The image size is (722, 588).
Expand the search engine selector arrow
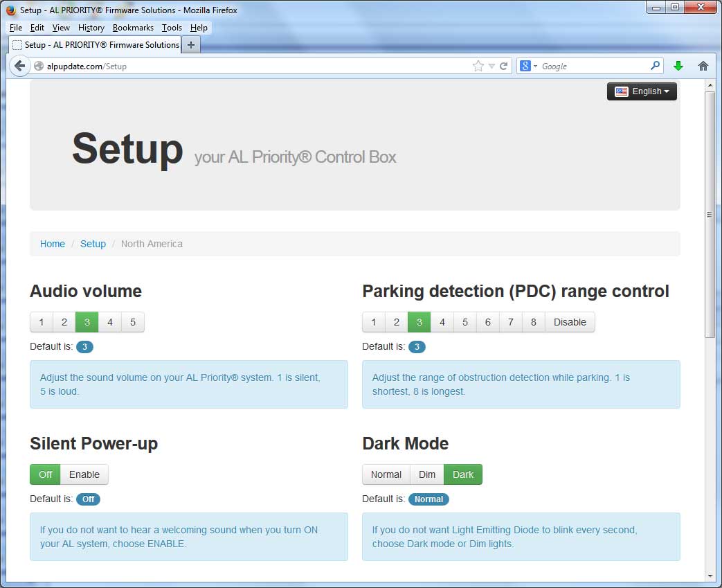(x=535, y=66)
